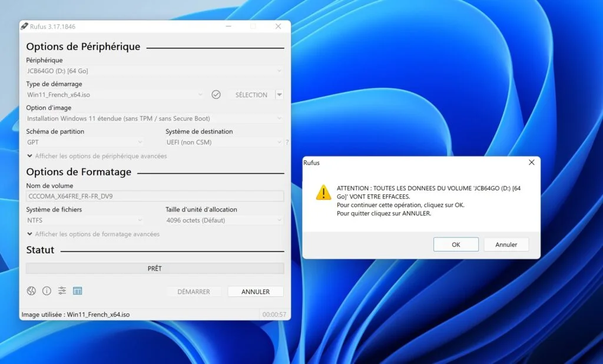Open the Schéma de partition GPT dropdown
The height and width of the screenshot is (364, 603).
coord(85,143)
